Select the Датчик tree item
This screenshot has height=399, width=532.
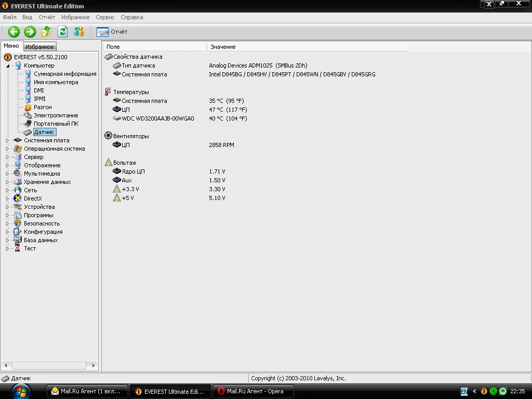pyautogui.click(x=44, y=132)
